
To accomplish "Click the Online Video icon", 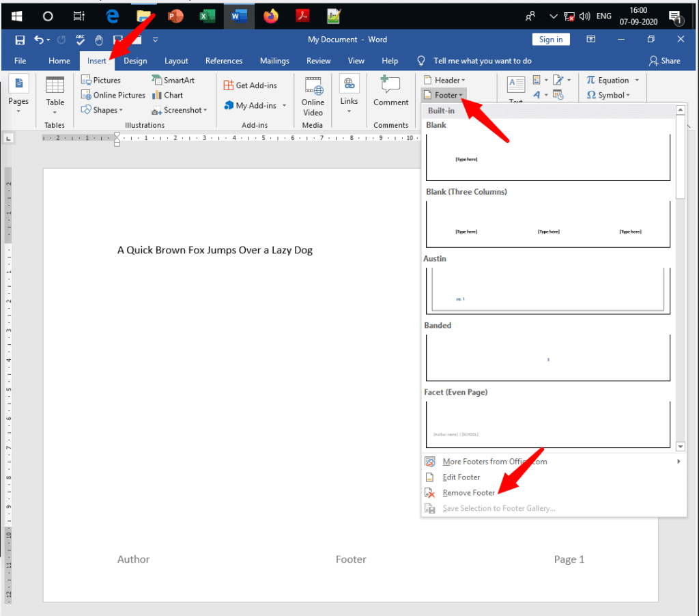I will click(313, 85).
